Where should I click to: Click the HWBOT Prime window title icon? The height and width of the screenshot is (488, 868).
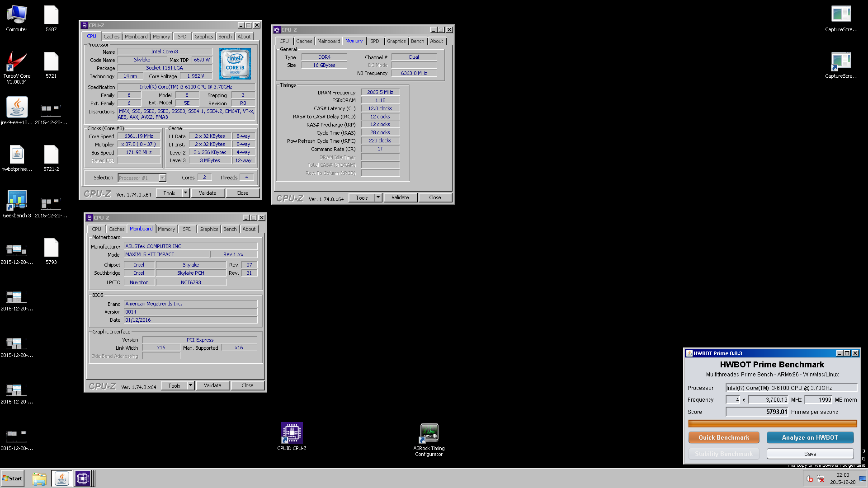click(689, 353)
